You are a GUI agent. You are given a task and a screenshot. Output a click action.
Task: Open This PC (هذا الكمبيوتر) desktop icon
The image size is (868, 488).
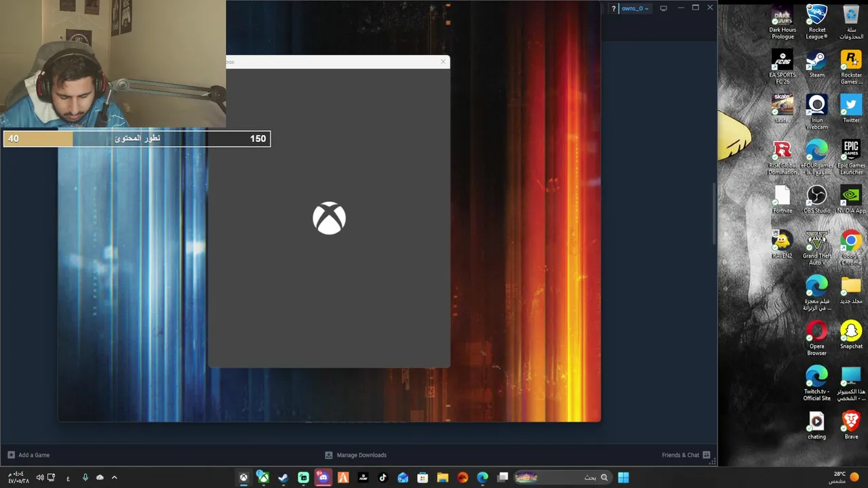(851, 384)
